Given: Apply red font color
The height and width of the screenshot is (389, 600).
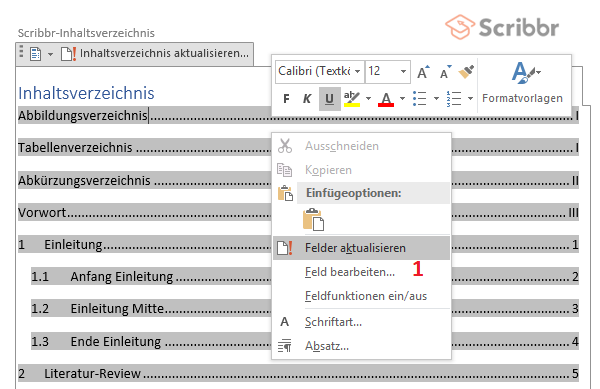Looking at the screenshot, I should click(x=386, y=99).
